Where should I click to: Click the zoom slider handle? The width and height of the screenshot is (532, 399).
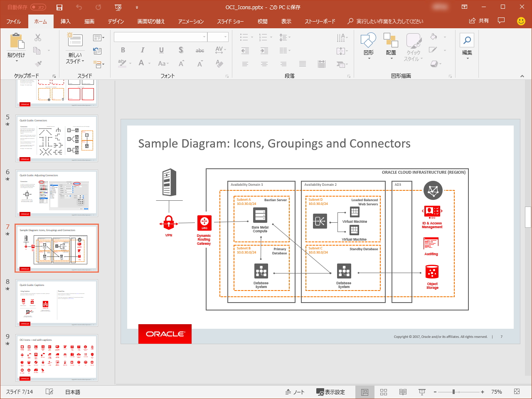453,392
